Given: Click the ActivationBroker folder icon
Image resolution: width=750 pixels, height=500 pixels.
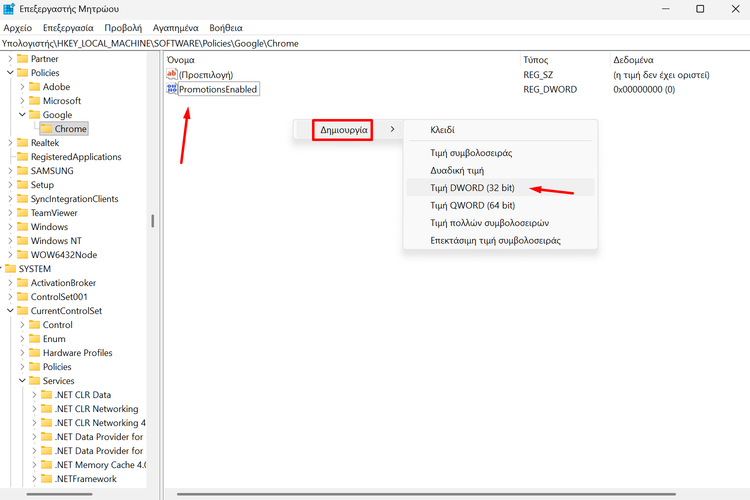Looking at the screenshot, I should 22,282.
